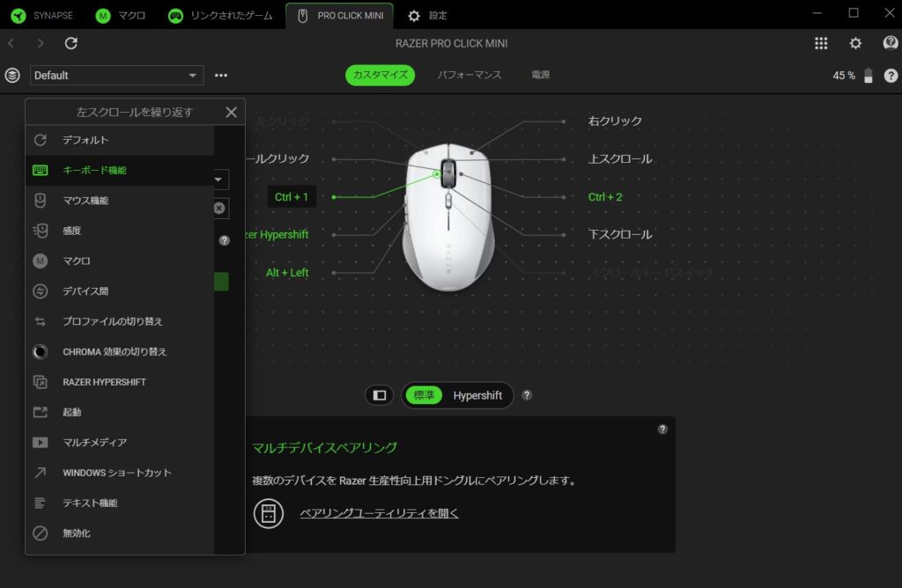Screen dimensions: 902x588
Task: Click the Ctrl + 1 button assignment
Action: pos(291,196)
